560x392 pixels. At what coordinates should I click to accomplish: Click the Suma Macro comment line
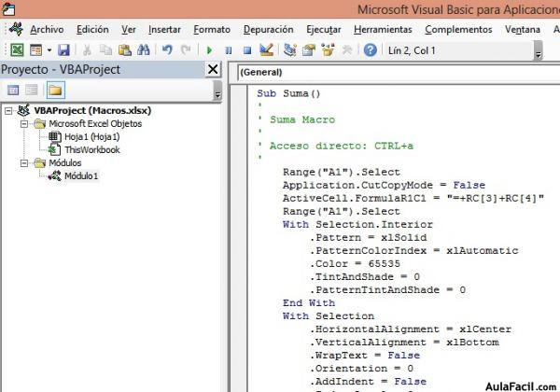pos(302,119)
